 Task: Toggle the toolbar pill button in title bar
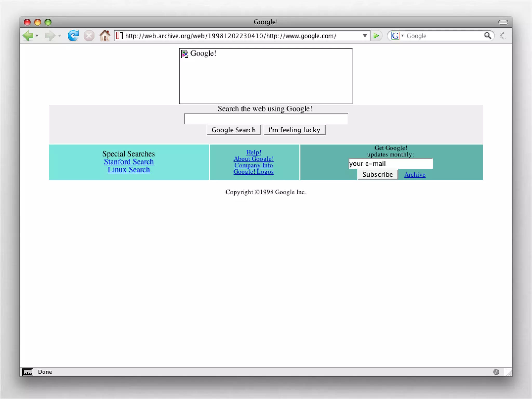tap(503, 22)
